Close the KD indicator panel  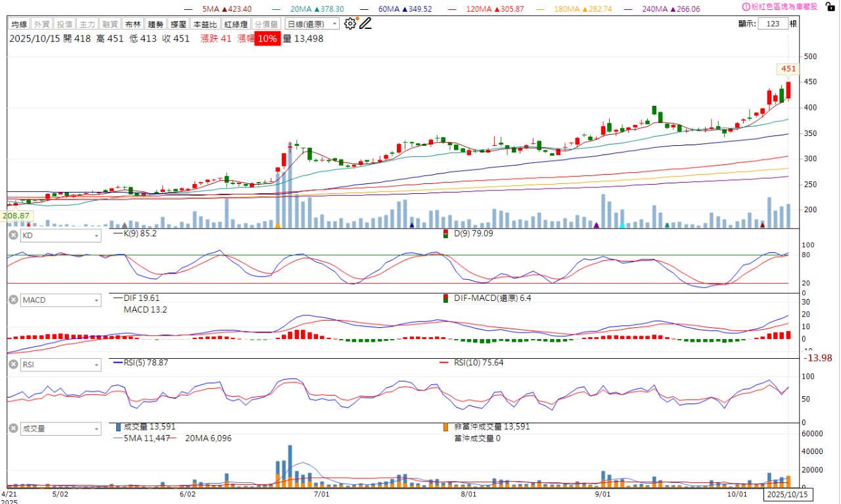click(x=12, y=235)
